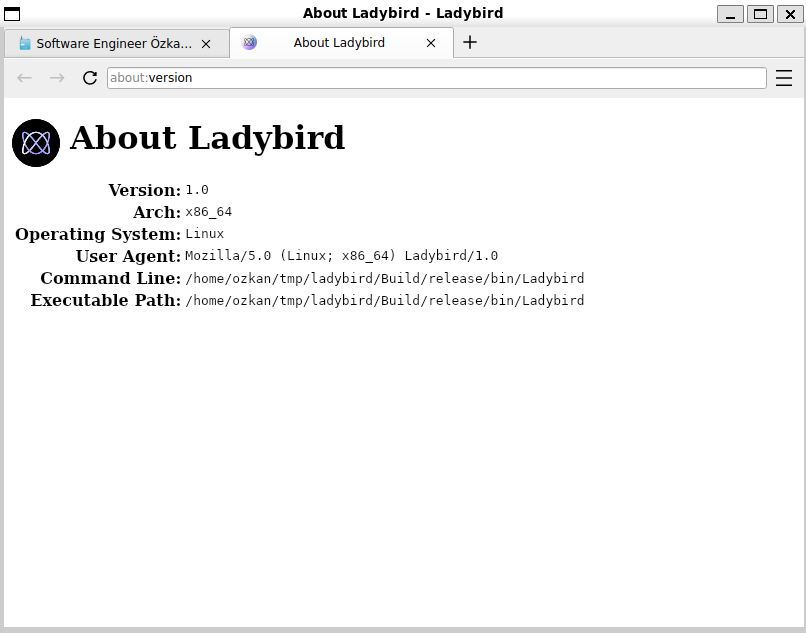Click the Mozilla/5.0 user agent string

click(x=341, y=256)
